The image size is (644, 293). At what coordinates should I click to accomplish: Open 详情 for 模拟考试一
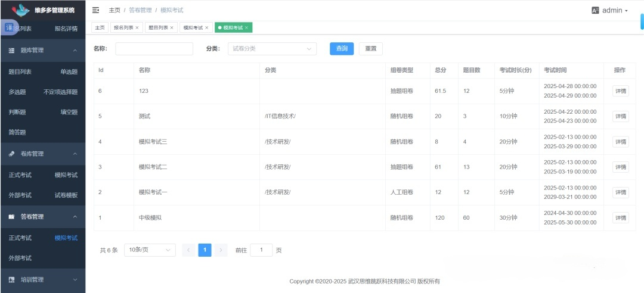(x=621, y=192)
